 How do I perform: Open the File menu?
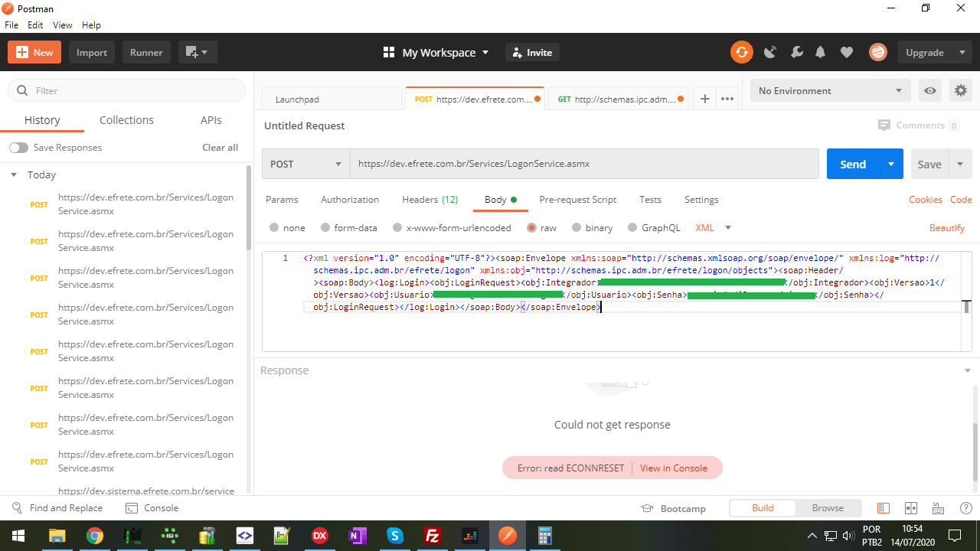click(x=11, y=25)
